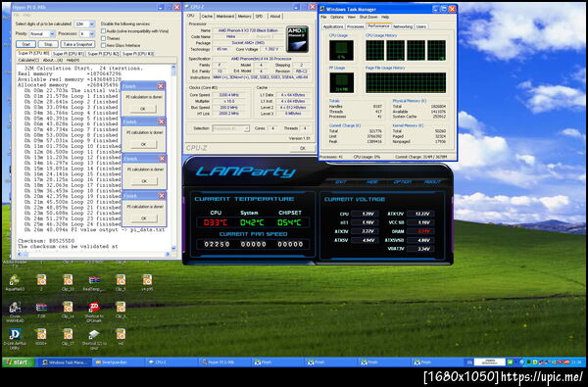
Task: Open the Users tab in Task Manager
Action: pos(421,26)
